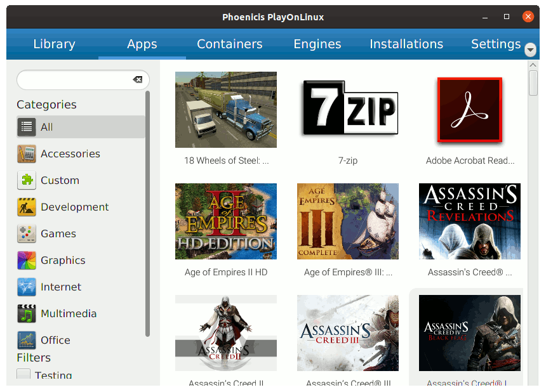Select the Graphics color wheel icon
The image size is (546, 392).
[27, 260]
